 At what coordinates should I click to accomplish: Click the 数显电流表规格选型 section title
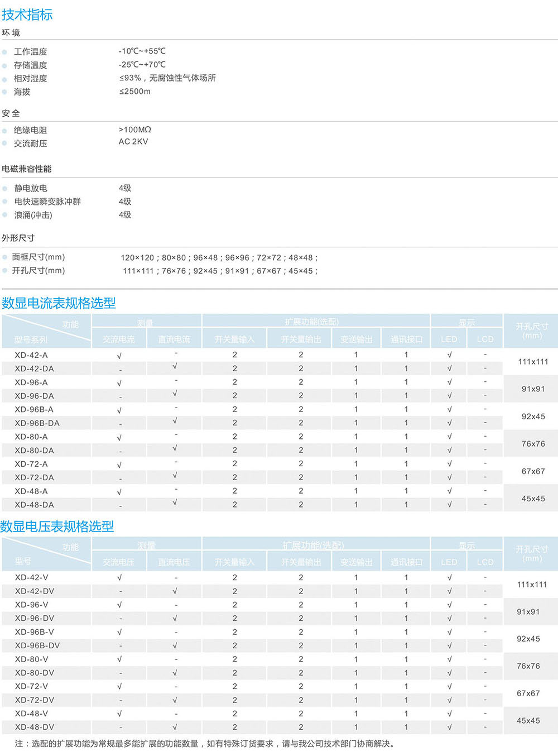click(x=59, y=303)
